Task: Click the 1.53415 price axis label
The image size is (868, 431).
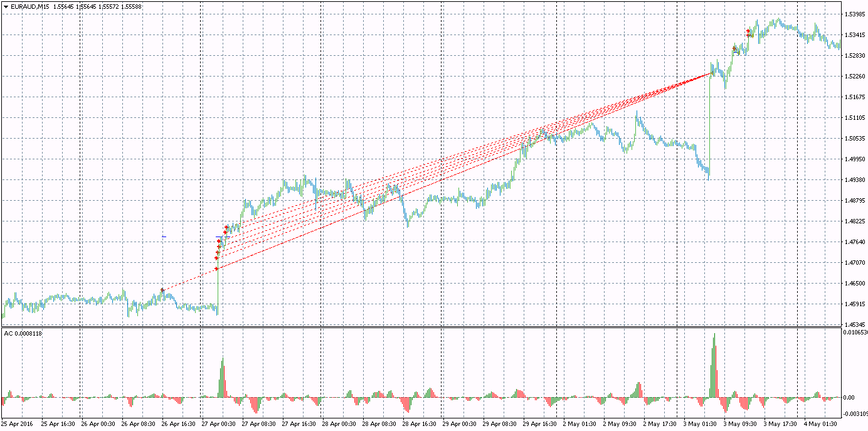Action: tap(855, 35)
